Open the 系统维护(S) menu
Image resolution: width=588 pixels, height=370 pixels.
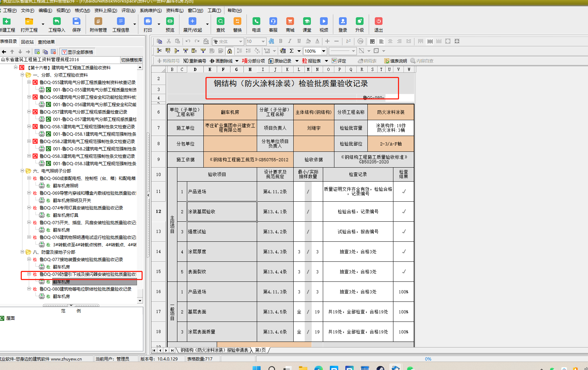(151, 11)
